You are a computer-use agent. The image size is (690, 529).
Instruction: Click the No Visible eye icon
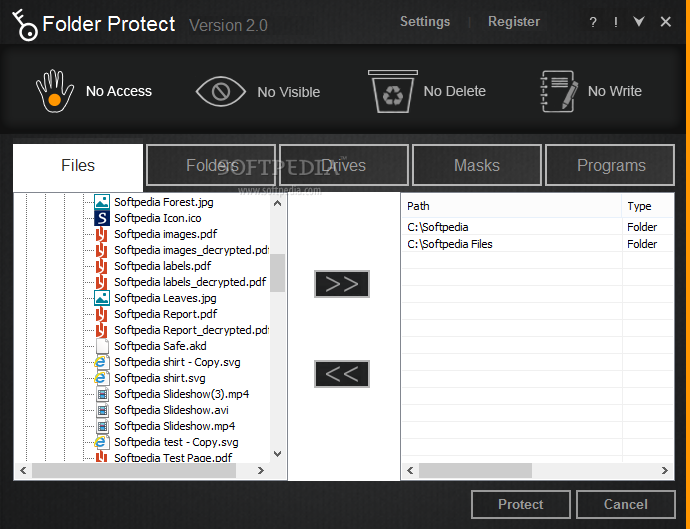(x=220, y=92)
